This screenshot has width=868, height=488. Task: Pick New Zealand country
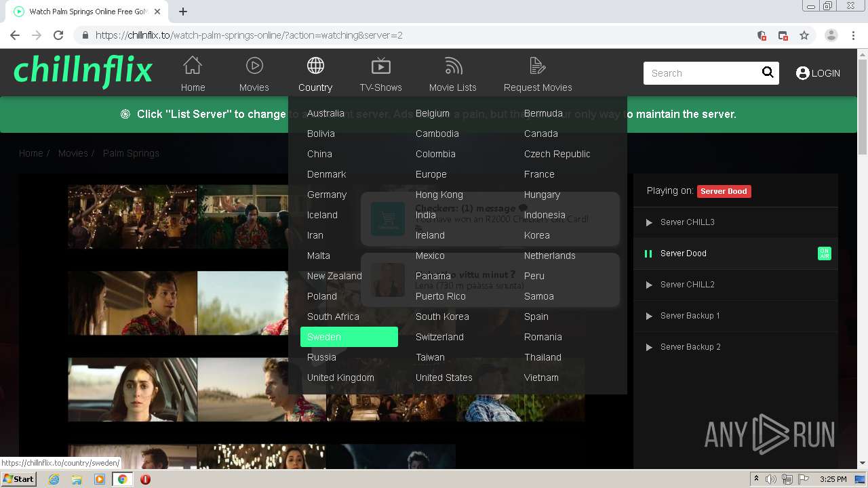[334, 276]
